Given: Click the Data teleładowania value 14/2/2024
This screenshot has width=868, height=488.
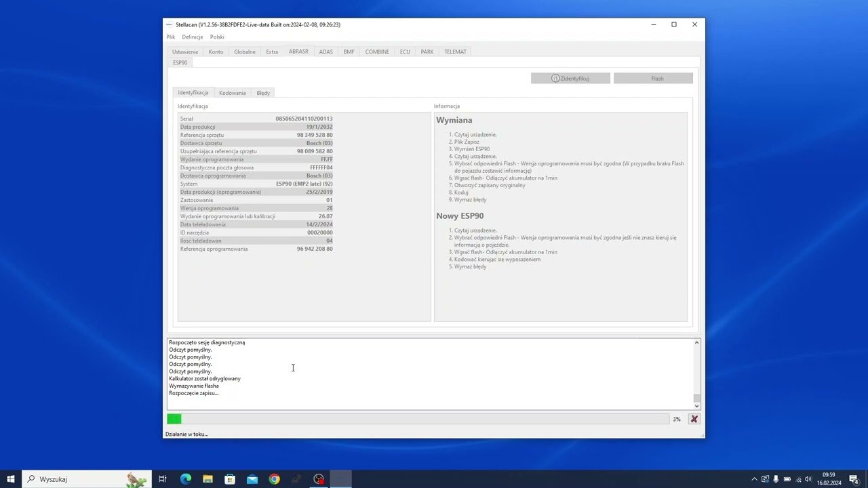Looking at the screenshot, I should (x=319, y=224).
